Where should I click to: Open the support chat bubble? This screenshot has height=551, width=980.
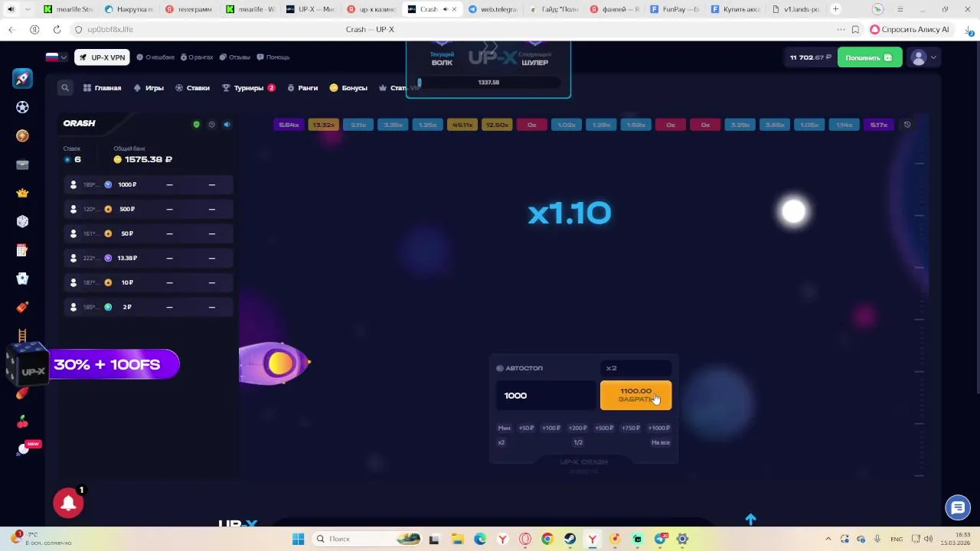[x=957, y=507]
